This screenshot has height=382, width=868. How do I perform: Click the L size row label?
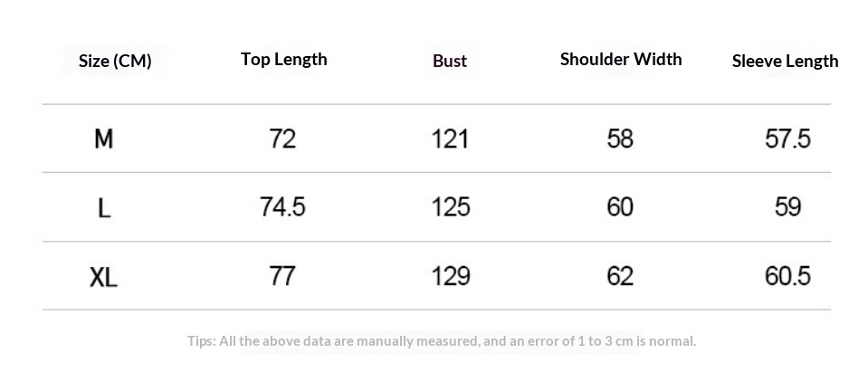tap(104, 207)
